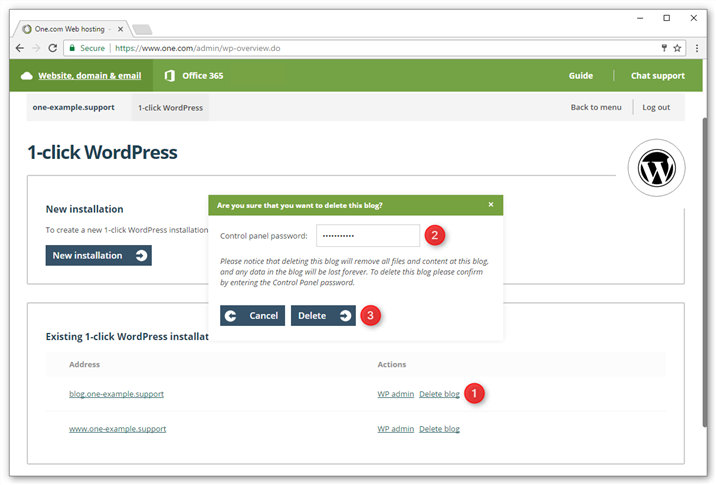Close the One.com Web hosting tab
Image resolution: width=716 pixels, height=485 pixels.
point(120,29)
